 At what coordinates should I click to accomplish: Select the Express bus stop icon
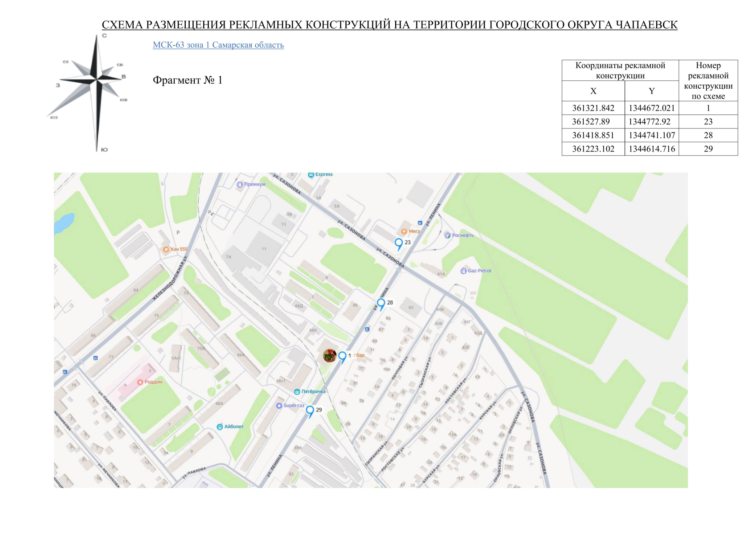point(311,174)
